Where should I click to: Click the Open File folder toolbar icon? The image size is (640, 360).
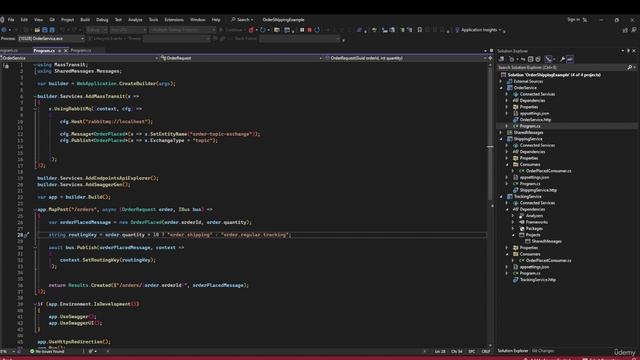[37, 30]
